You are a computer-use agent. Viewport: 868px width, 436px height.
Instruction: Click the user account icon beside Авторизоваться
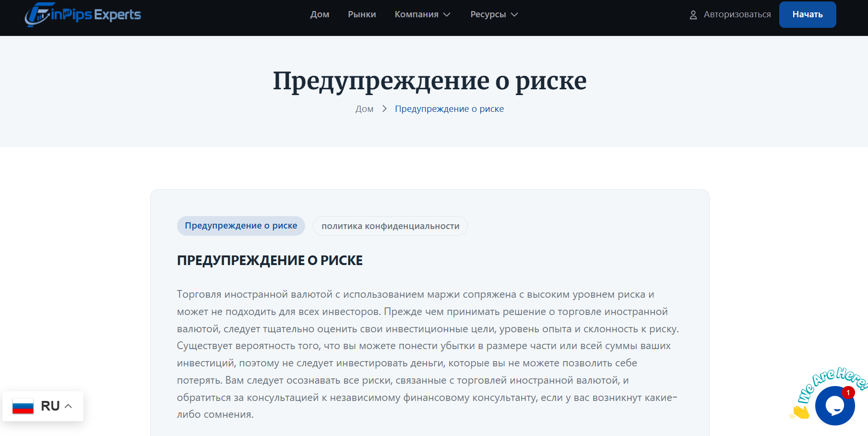click(x=693, y=15)
